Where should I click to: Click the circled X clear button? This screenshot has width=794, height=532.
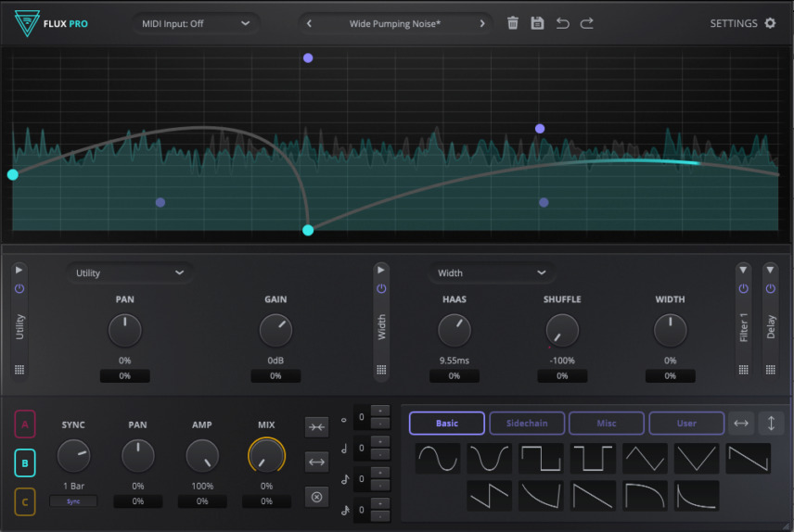point(317,497)
